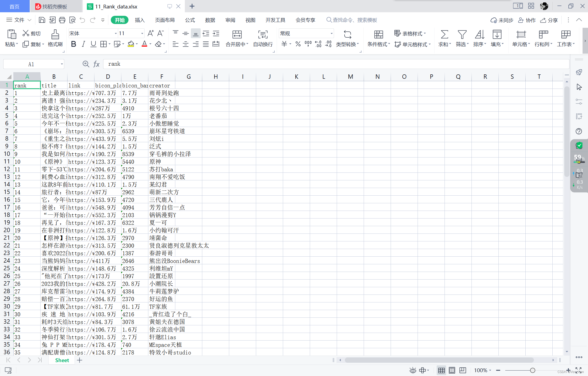The height and width of the screenshot is (376, 588).
Task: Apply 合并居中 merge and center
Action: click(236, 38)
